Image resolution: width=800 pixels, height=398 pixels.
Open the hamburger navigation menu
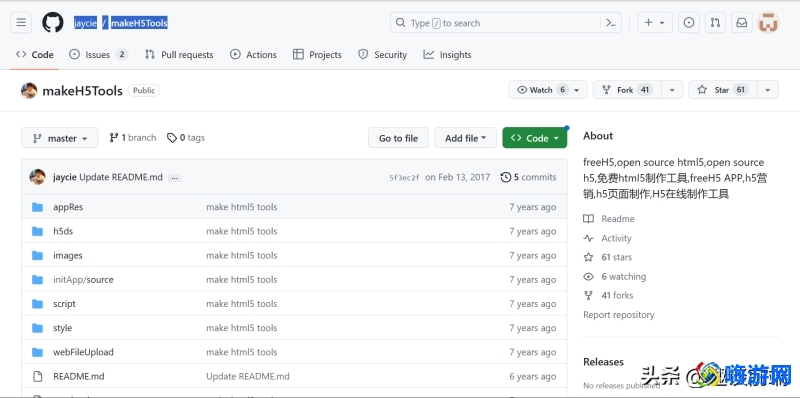pos(21,22)
